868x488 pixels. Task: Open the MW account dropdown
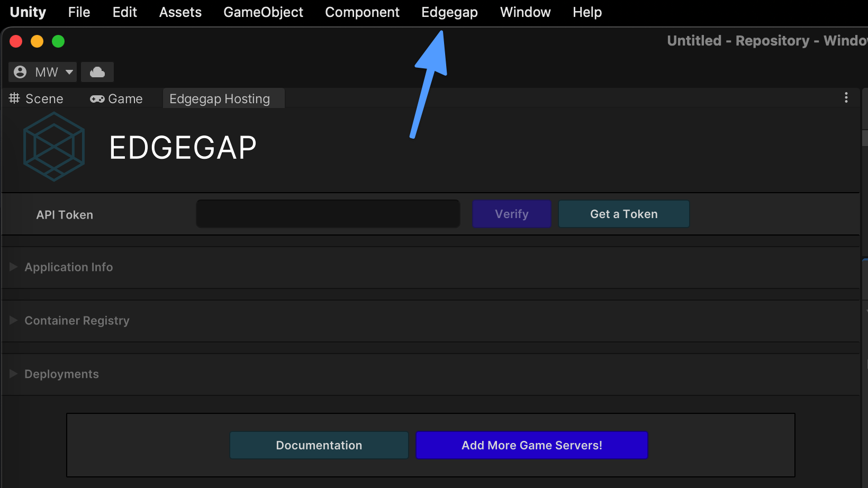coord(43,72)
